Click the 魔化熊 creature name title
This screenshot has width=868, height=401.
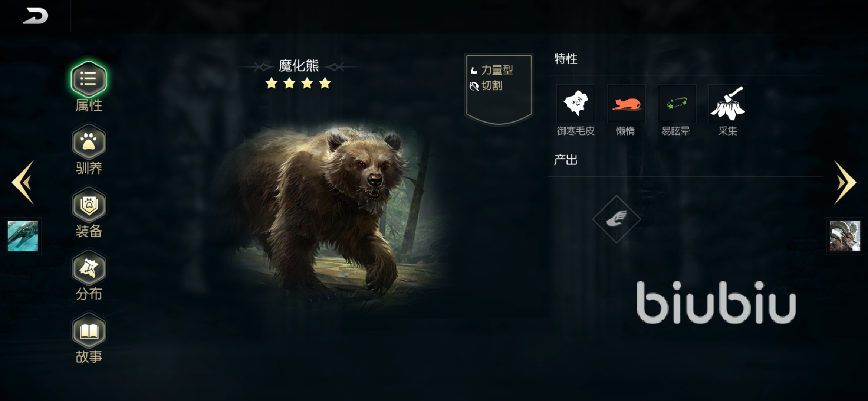299,66
